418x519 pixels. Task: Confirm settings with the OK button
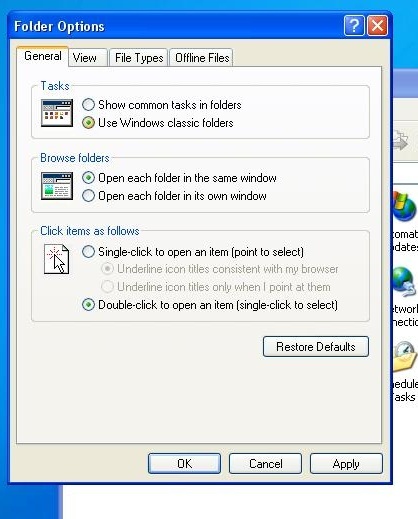click(184, 463)
